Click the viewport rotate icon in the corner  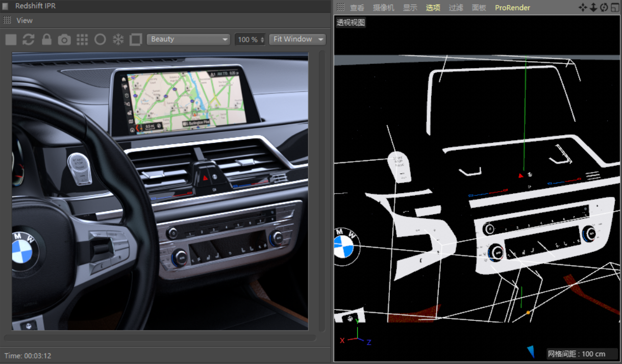(x=605, y=7)
